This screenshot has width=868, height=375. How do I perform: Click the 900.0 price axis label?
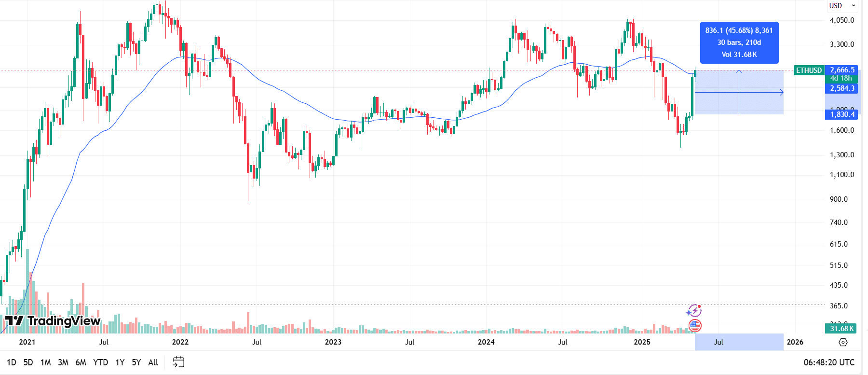point(839,199)
